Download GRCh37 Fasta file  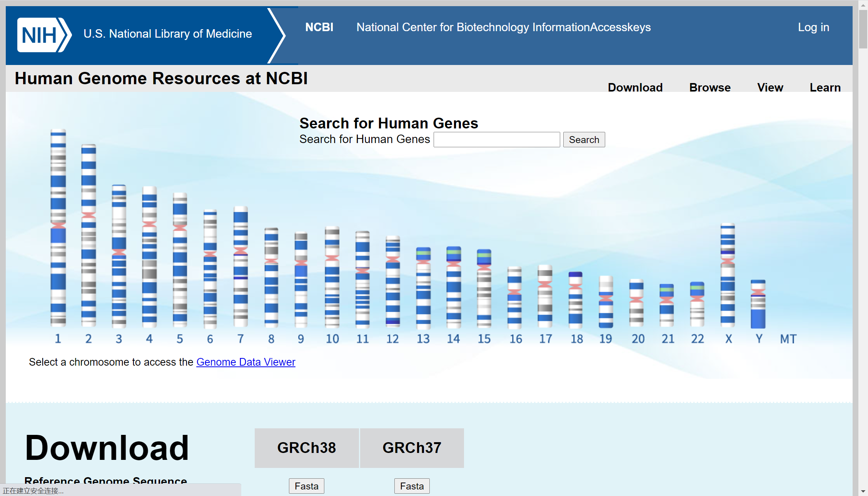click(412, 486)
